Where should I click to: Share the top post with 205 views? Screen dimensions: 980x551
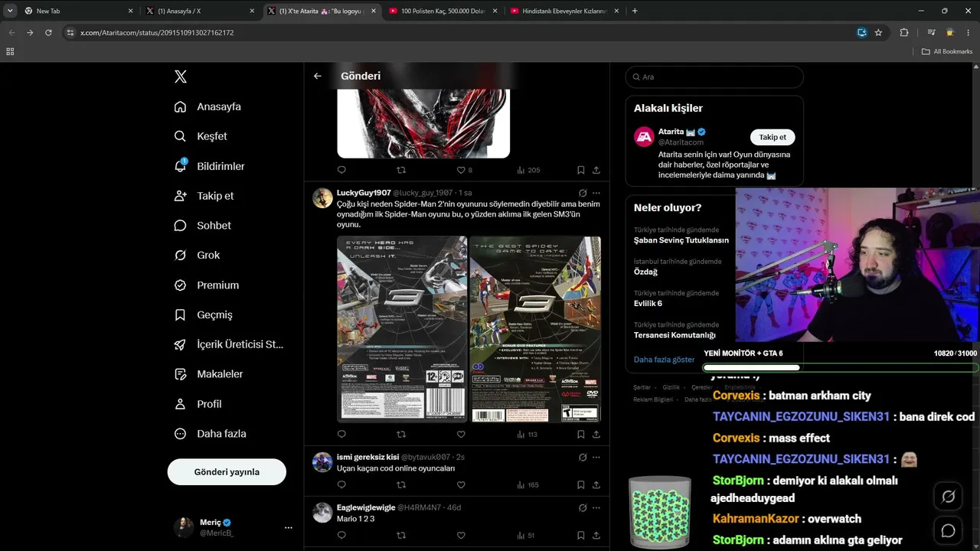click(596, 170)
